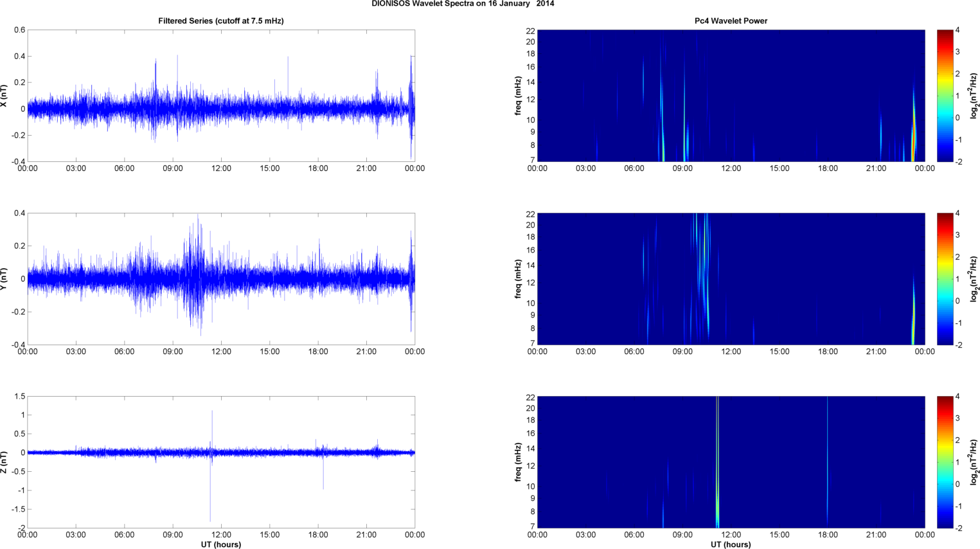Click the log2(nT²/Hz) label of the Y-row colorbar
The width and height of the screenshot is (980, 549).
pos(974,279)
